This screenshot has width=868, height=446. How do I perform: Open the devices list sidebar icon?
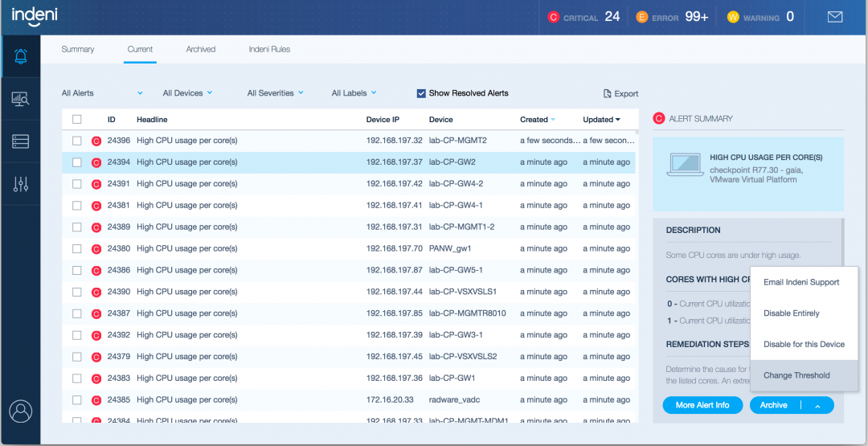21,141
